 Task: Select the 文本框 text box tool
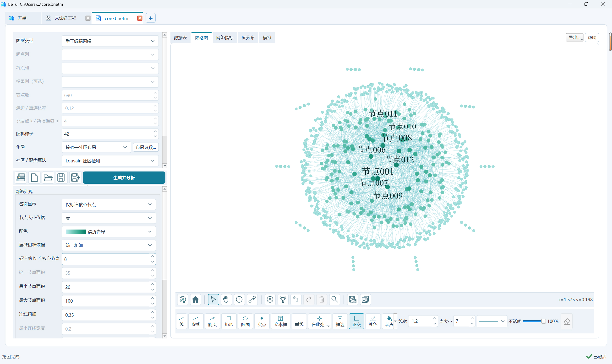point(280,321)
